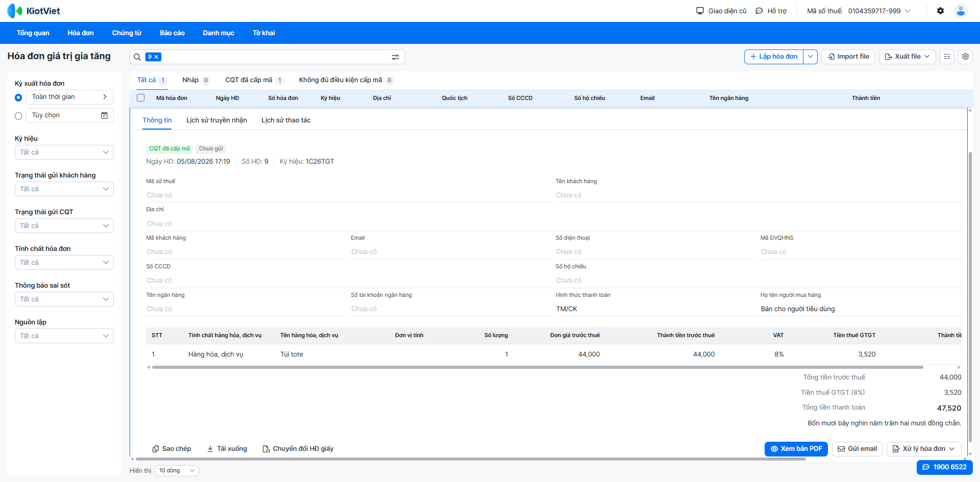Click the Xuất file export icon
The width and height of the screenshot is (980, 482).
888,57
